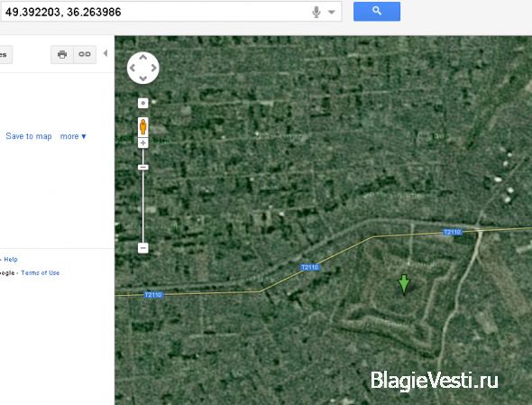Open the Terms of Use link
The image size is (532, 405).
tap(40, 273)
